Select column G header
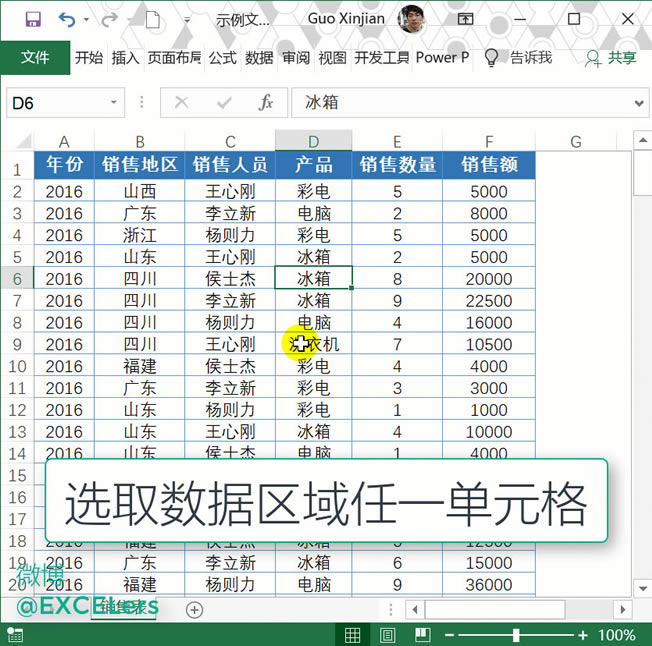 (575, 141)
